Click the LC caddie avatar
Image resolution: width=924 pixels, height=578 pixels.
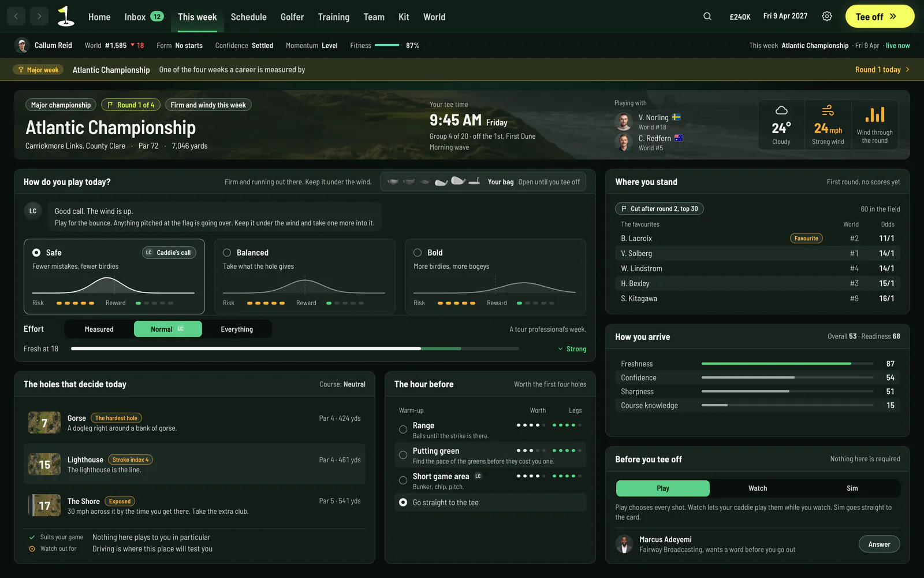coord(33,211)
